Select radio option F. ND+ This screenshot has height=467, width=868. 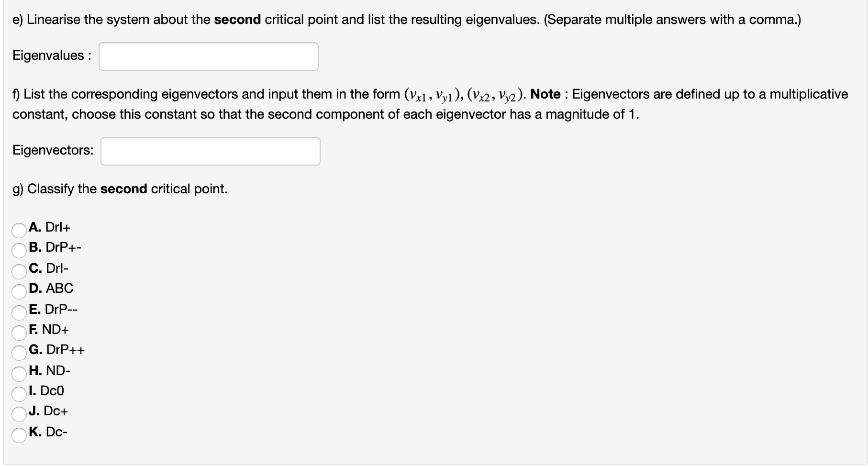click(18, 333)
